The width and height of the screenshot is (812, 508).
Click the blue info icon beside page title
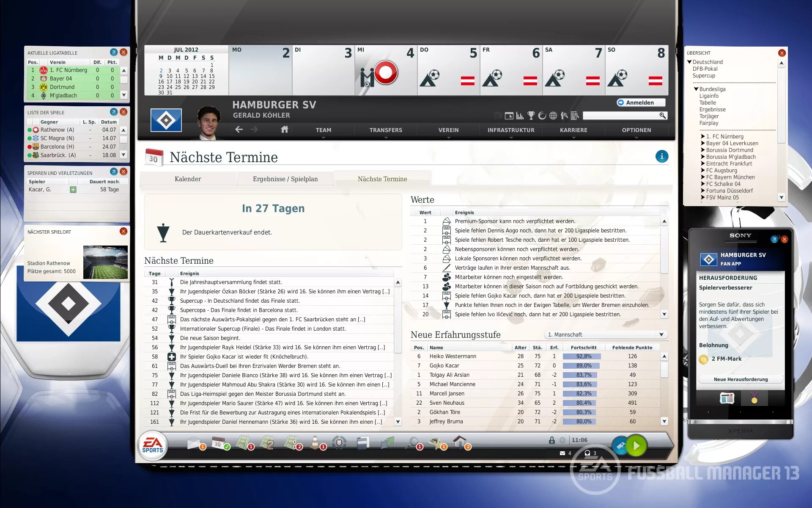pos(662,156)
